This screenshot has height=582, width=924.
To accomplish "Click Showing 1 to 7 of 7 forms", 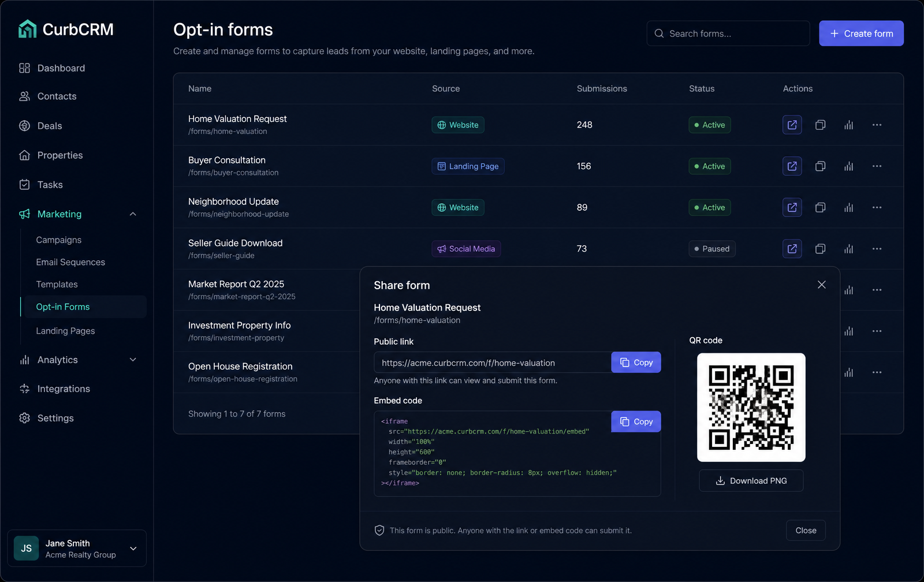I will tap(237, 414).
